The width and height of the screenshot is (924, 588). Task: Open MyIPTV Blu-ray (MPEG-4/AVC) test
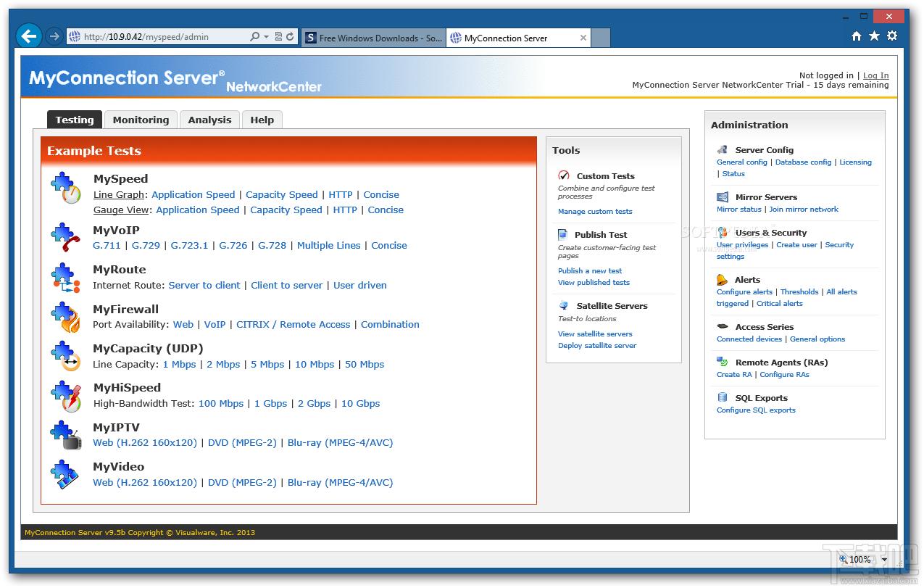pos(341,442)
